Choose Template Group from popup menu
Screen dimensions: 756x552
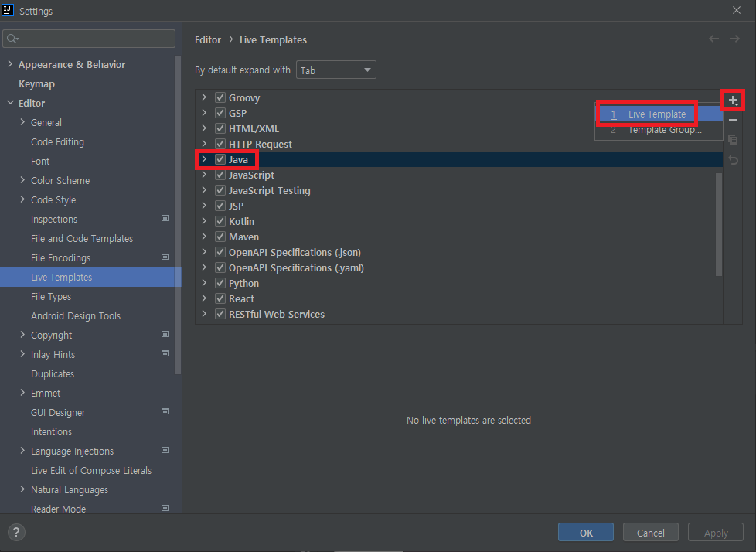coord(659,130)
